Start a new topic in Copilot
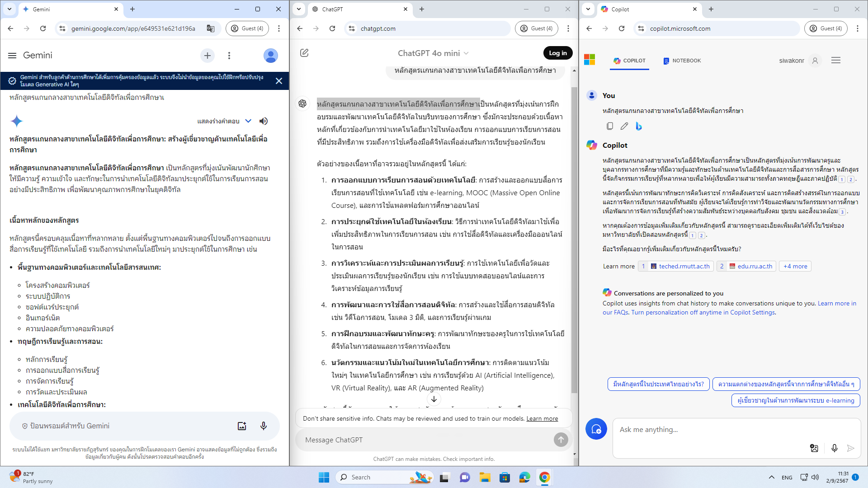Screen dimensions: 868x488 [596, 429]
